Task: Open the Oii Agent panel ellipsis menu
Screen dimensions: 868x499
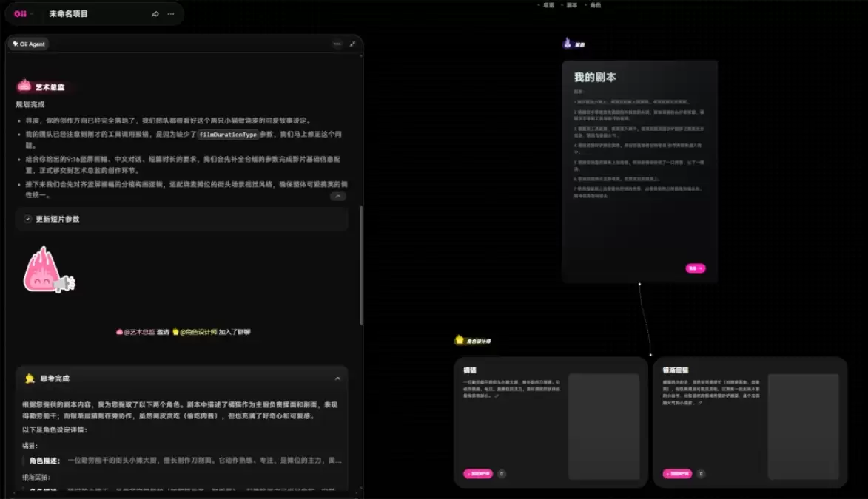Action: tap(337, 44)
